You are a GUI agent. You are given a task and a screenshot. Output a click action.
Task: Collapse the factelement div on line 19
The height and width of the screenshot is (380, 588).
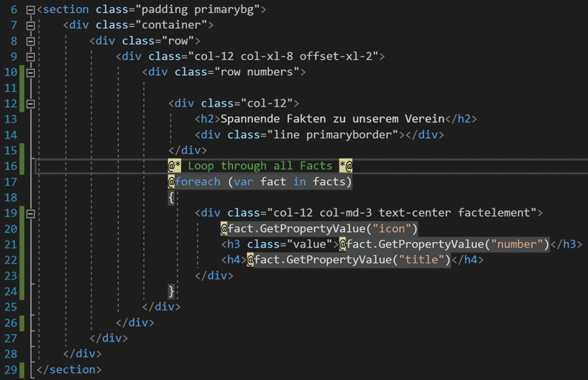click(31, 214)
